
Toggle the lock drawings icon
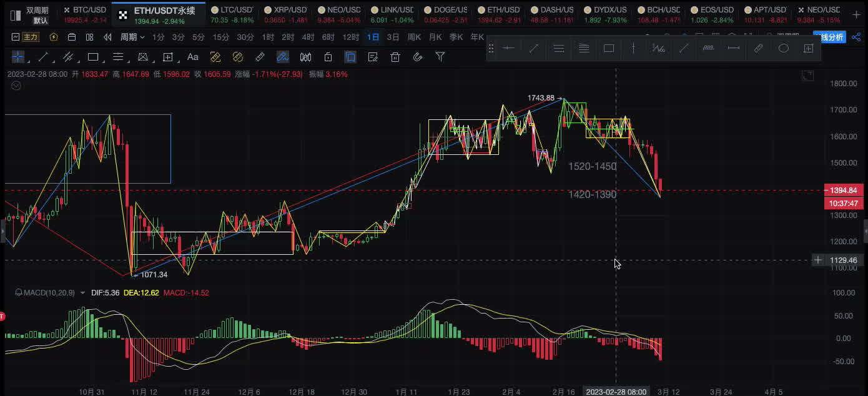pos(328,57)
